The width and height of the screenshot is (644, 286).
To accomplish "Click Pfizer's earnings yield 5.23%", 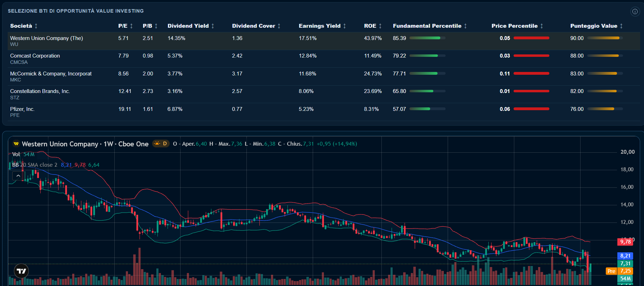I will pos(306,109).
